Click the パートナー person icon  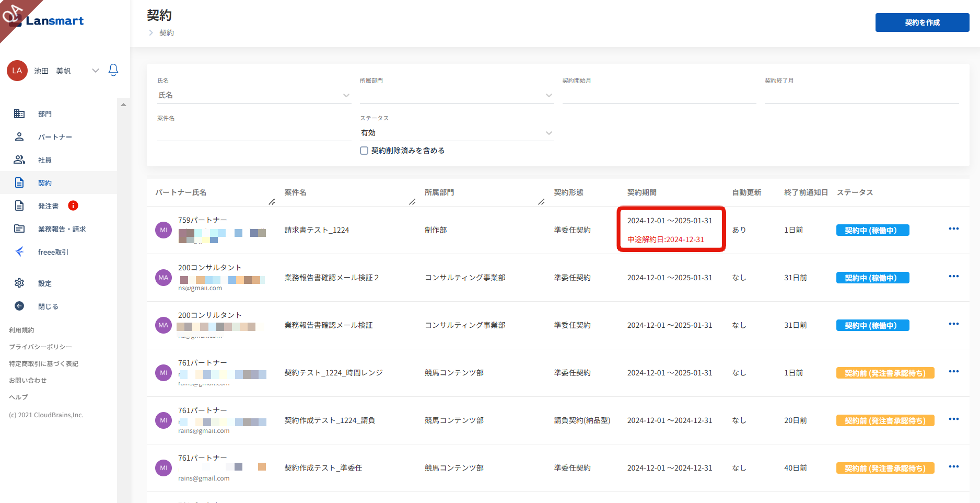tap(19, 136)
